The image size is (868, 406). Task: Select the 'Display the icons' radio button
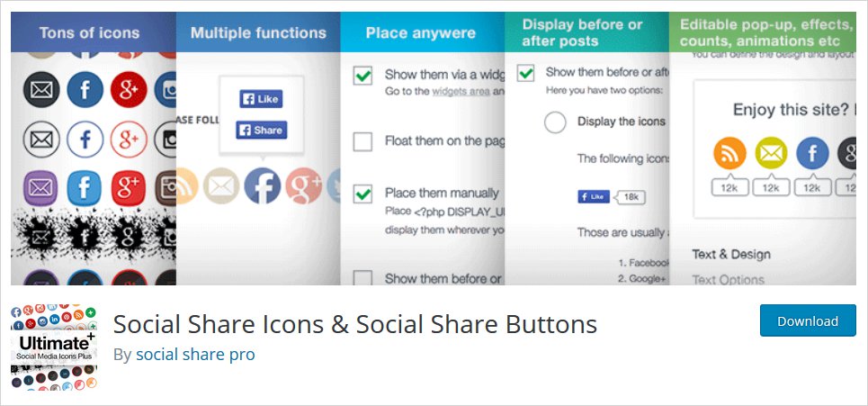click(555, 122)
